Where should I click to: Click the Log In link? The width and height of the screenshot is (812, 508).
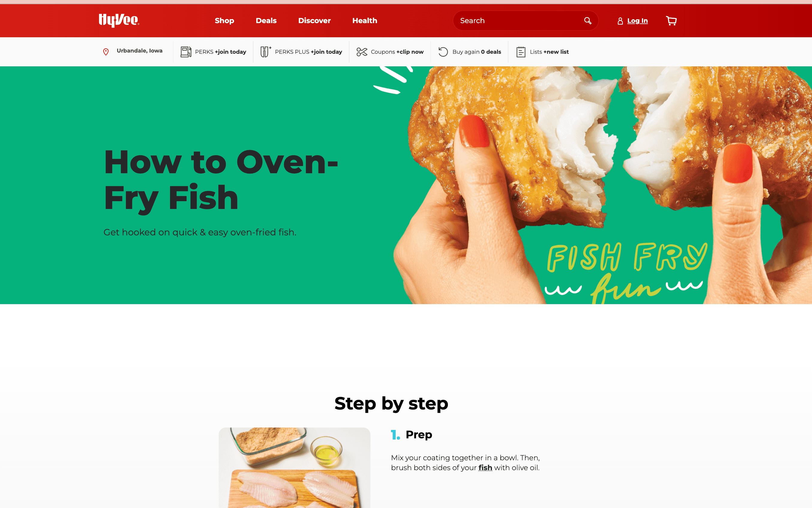point(637,21)
